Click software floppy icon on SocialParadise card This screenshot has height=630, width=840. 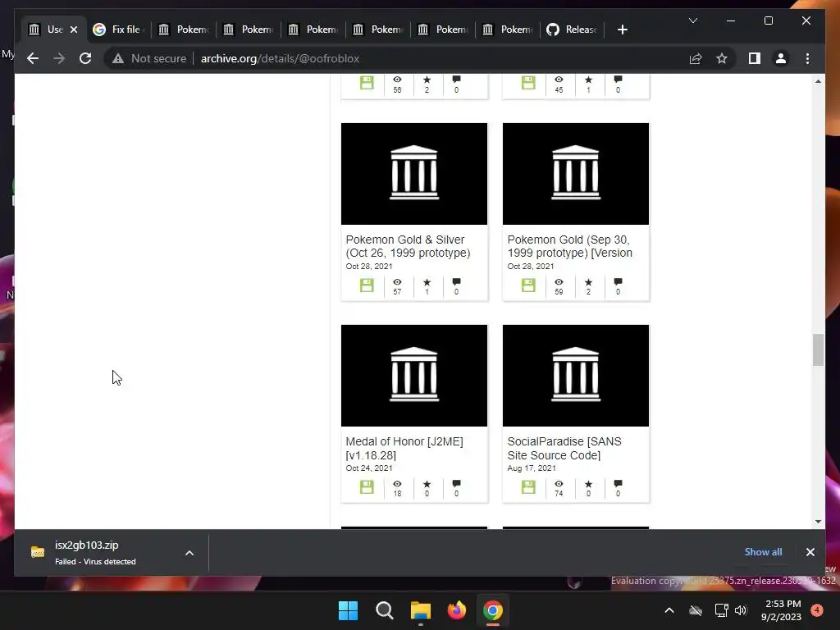[x=528, y=487]
